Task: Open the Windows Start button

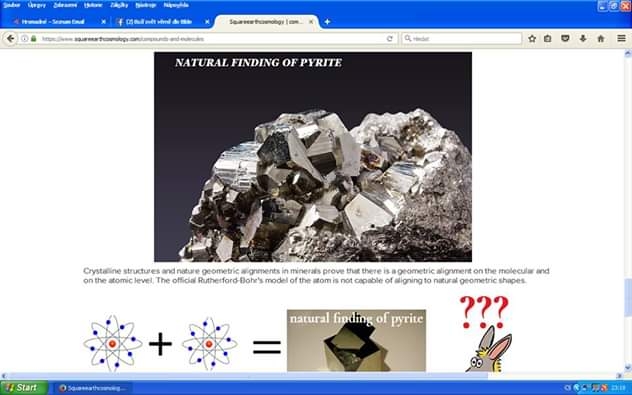Action: click(x=23, y=388)
